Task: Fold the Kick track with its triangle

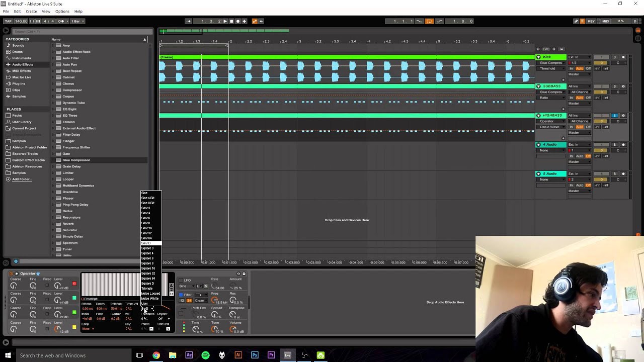Action: pos(538,57)
